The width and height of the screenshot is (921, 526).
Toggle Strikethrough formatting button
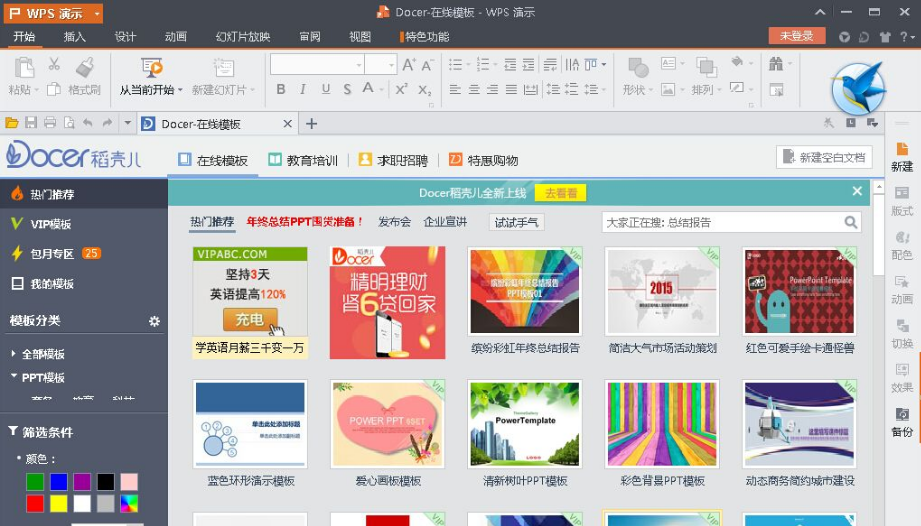(x=347, y=89)
